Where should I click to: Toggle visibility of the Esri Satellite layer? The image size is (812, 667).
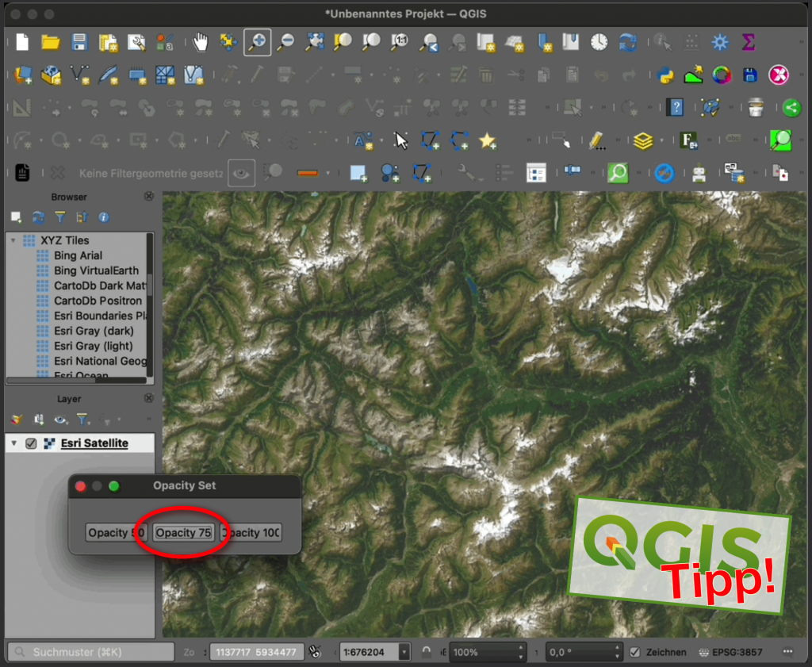pos(33,443)
